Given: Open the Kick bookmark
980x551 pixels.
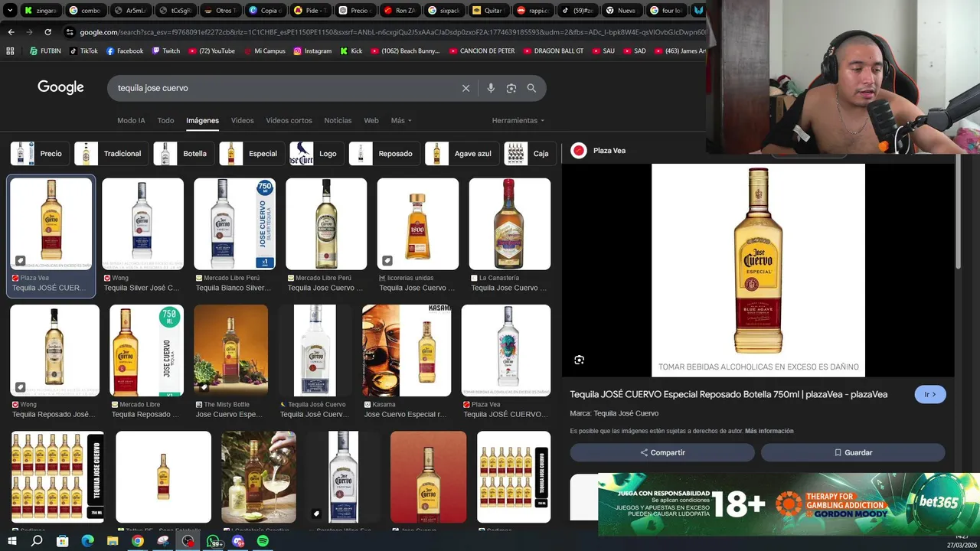Looking at the screenshot, I should (x=351, y=51).
